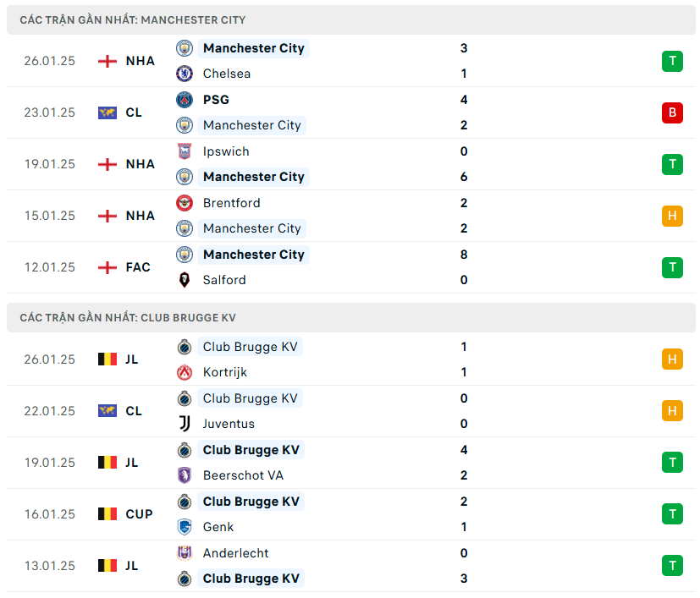Click green T badge for Chelsea match
The width and height of the screenshot is (700, 598).
pyautogui.click(x=672, y=61)
